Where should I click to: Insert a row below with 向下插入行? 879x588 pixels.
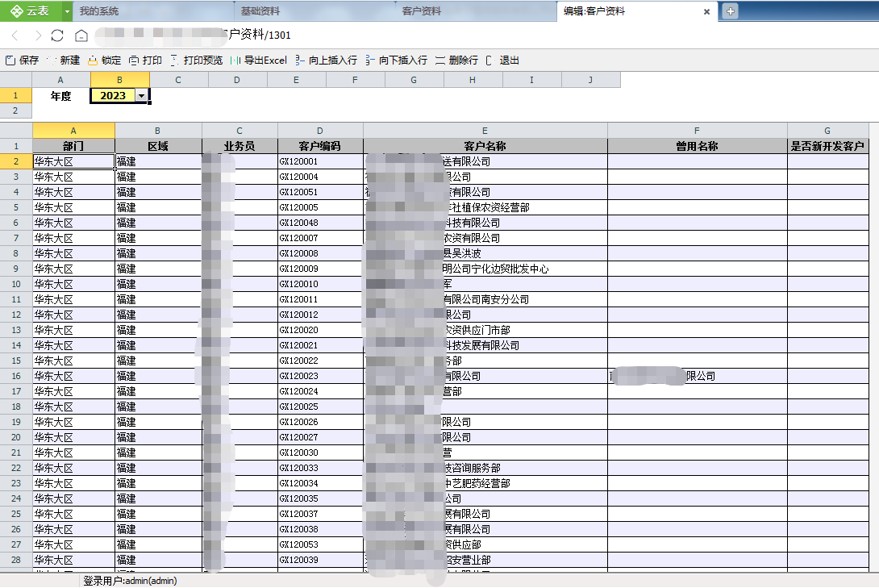pos(396,60)
